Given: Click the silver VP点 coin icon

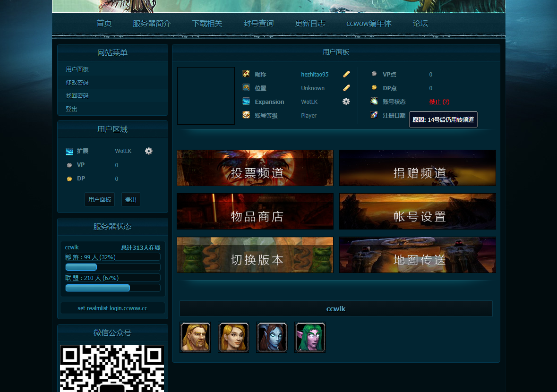Looking at the screenshot, I should pyautogui.click(x=375, y=74).
